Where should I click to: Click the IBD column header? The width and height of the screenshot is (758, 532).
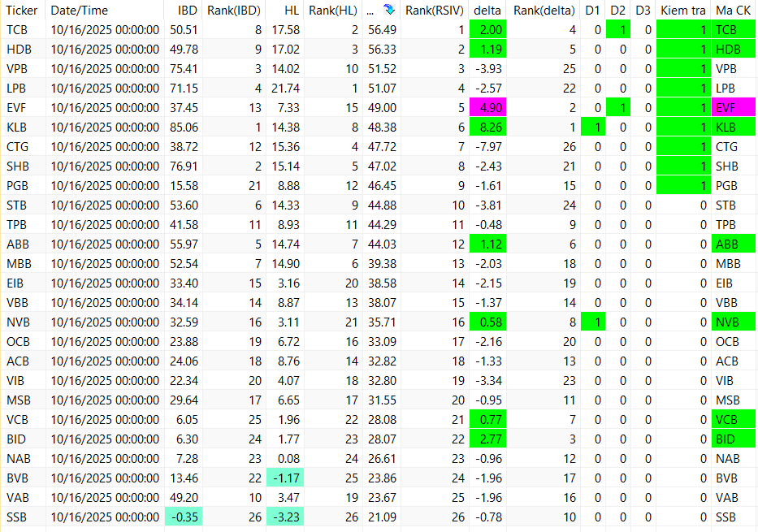(188, 10)
